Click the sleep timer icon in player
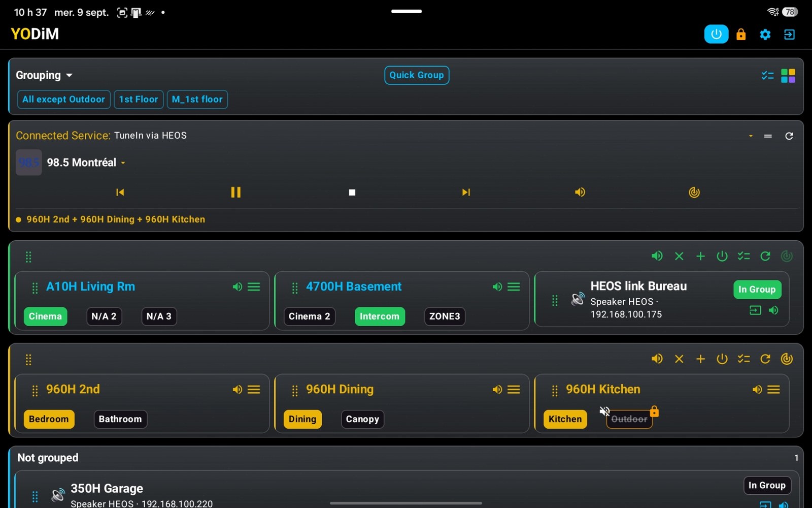The image size is (812, 508). tap(694, 192)
